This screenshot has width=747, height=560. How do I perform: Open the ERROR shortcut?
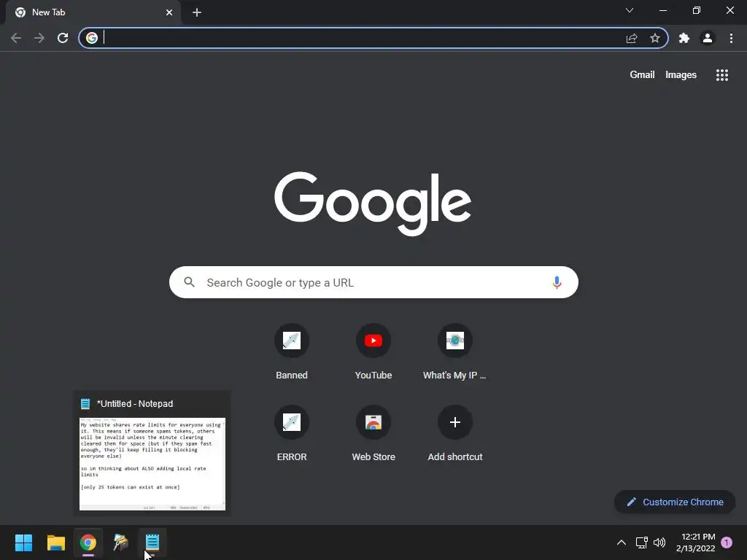(292, 434)
